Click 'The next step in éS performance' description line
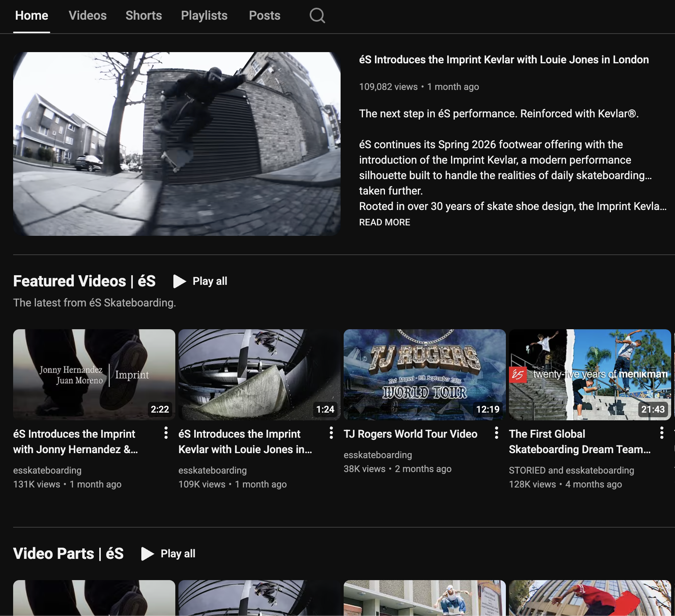 [x=499, y=114]
